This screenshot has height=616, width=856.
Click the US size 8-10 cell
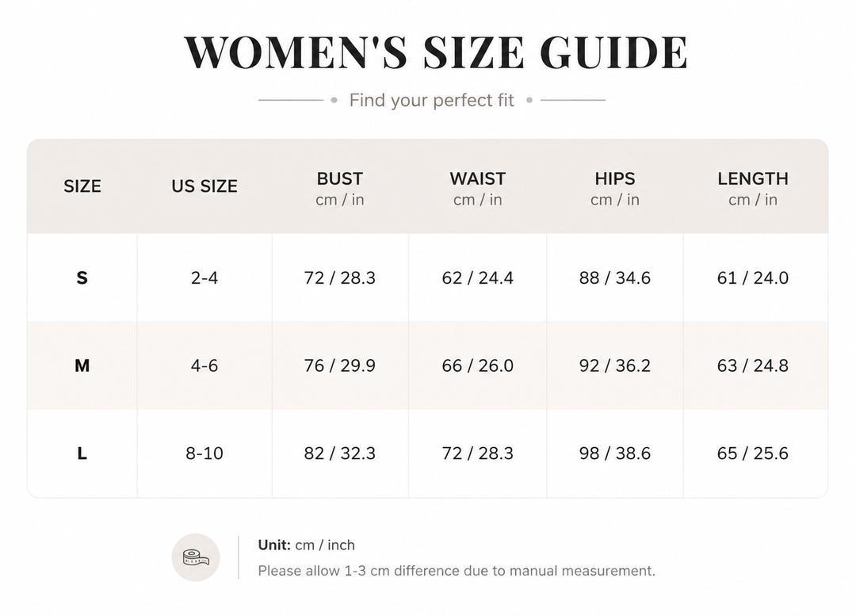(x=204, y=453)
